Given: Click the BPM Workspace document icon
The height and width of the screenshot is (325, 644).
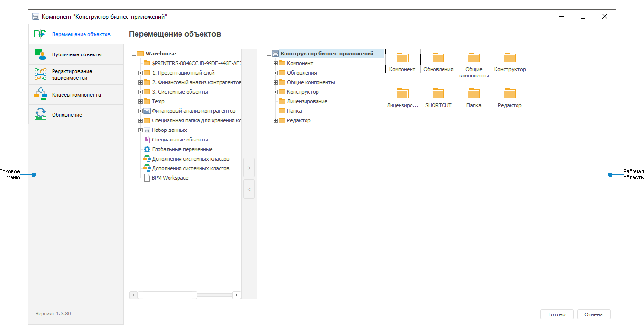Looking at the screenshot, I should (x=147, y=177).
